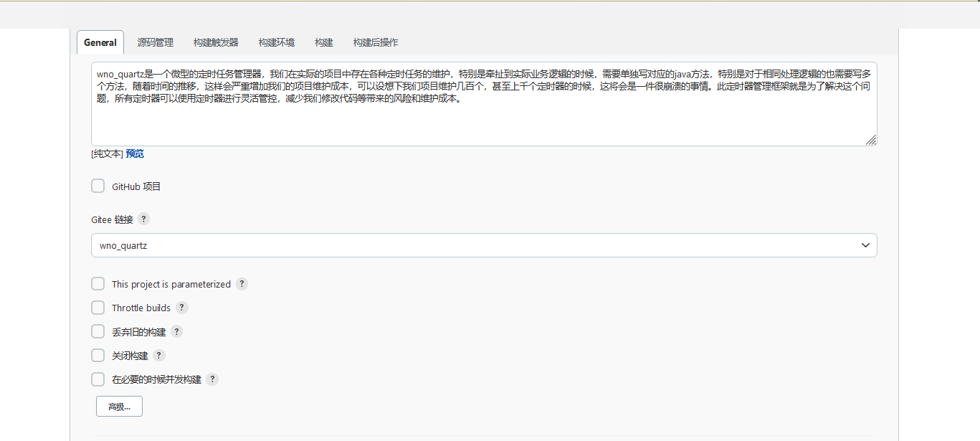Go to the 构建触发器 tab
This screenshot has height=441, width=980.
pyautogui.click(x=216, y=42)
